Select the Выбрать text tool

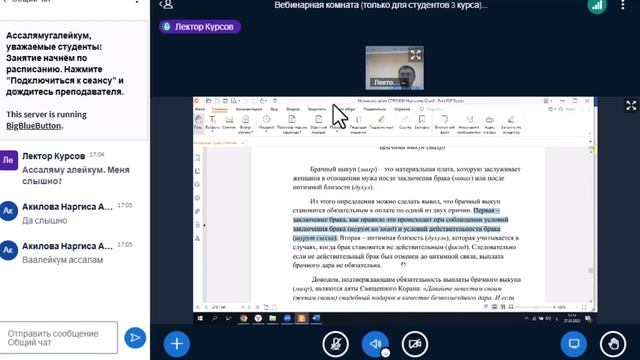(213, 123)
